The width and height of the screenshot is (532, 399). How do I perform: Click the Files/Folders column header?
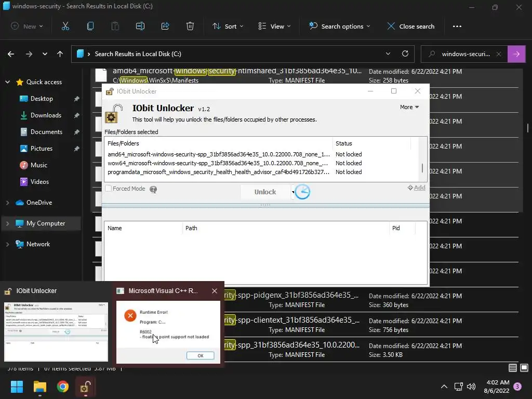[219, 143]
